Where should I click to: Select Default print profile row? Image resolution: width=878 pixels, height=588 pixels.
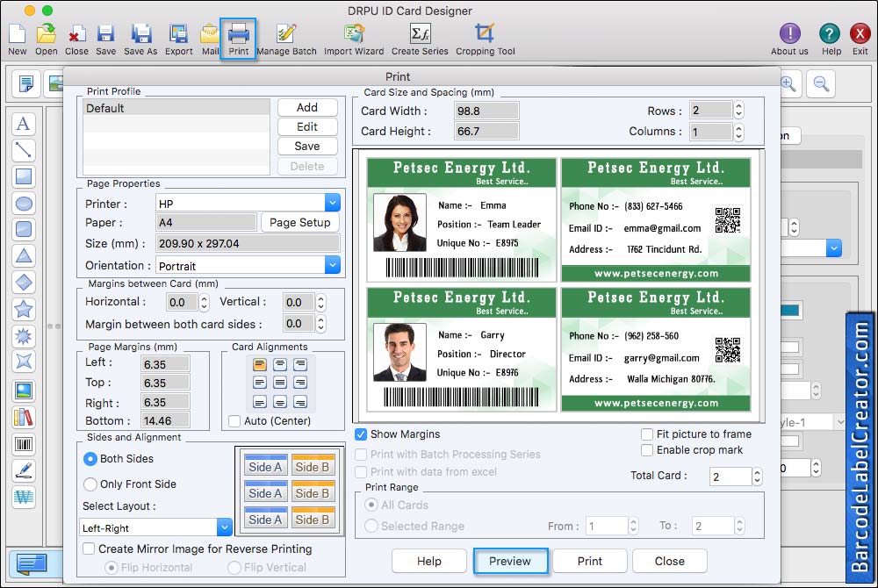(x=176, y=108)
